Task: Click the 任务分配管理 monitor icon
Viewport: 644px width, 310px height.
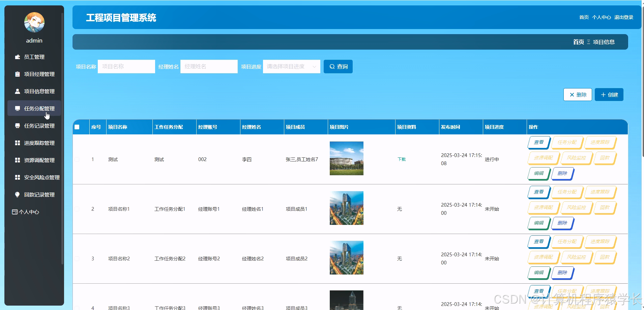Action: pos(18,108)
